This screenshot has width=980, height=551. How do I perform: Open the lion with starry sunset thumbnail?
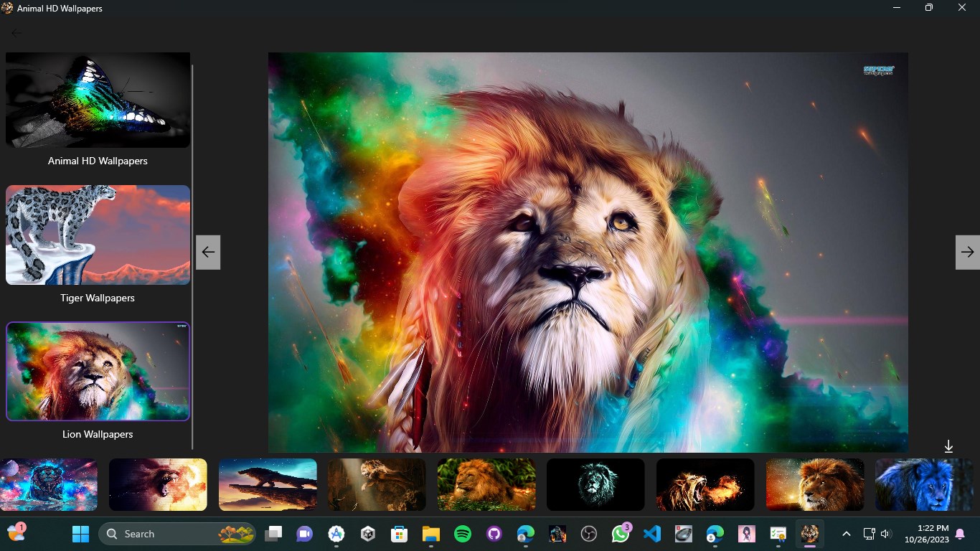tap(815, 485)
